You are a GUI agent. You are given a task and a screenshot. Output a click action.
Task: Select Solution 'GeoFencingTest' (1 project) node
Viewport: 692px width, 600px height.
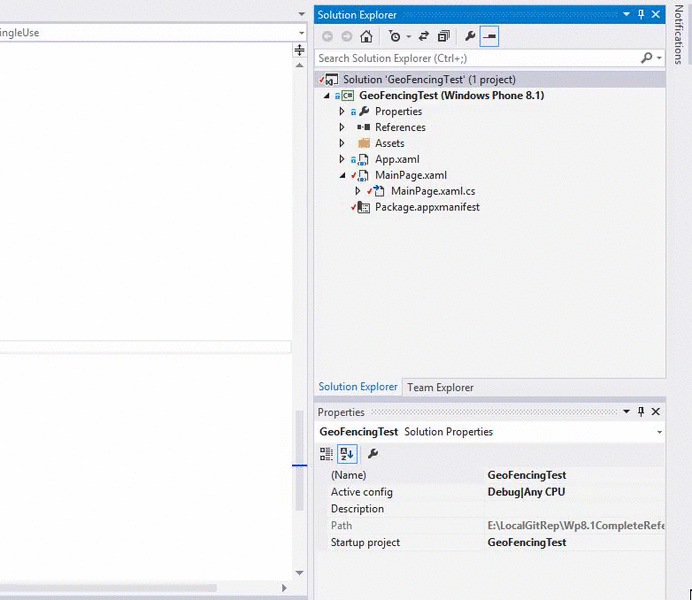429,79
